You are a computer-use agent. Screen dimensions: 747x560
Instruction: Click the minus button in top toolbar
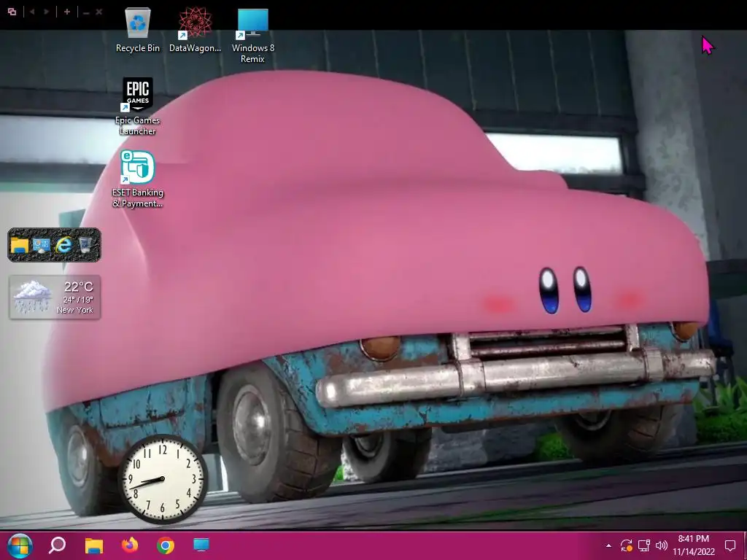point(86,13)
